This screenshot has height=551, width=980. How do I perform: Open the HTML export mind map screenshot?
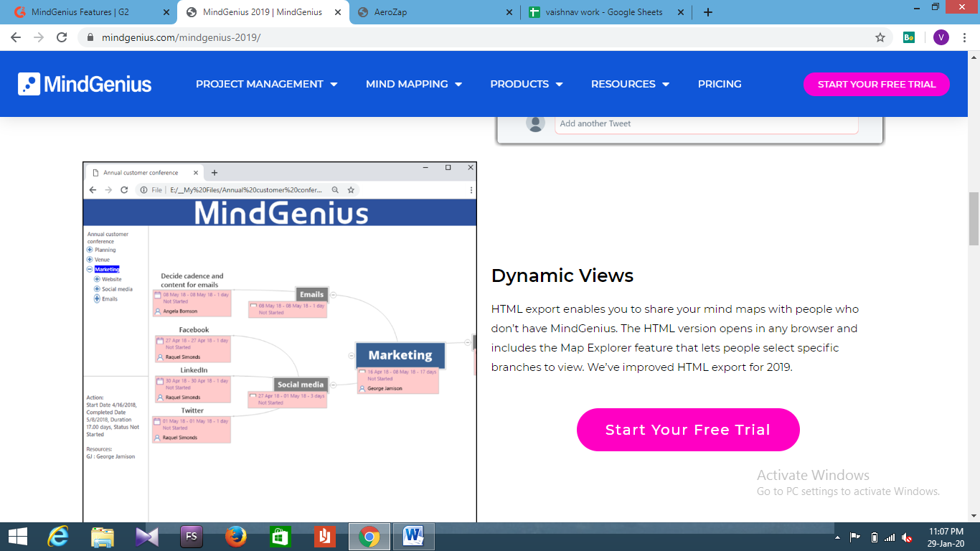tap(280, 342)
